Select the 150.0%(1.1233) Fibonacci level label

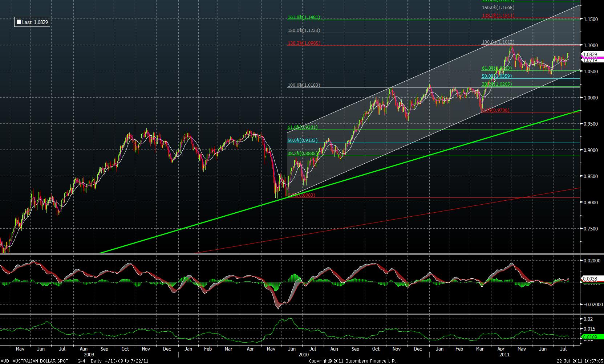coord(304,30)
